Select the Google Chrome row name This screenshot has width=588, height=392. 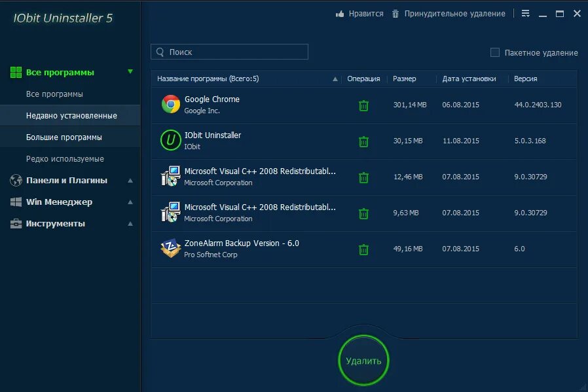pyautogui.click(x=212, y=99)
